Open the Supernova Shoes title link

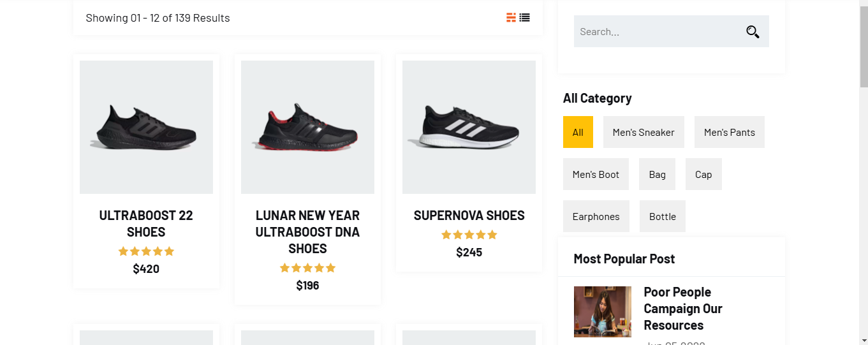click(x=469, y=216)
